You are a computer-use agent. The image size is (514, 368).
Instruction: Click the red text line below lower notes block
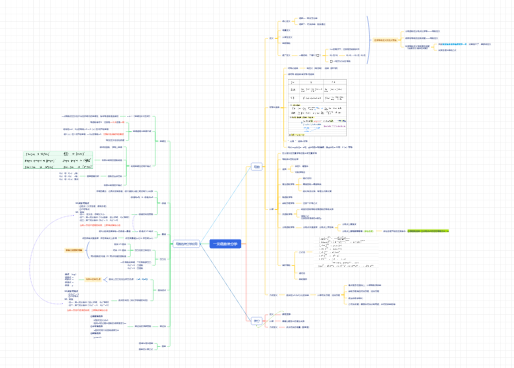tap(87, 310)
